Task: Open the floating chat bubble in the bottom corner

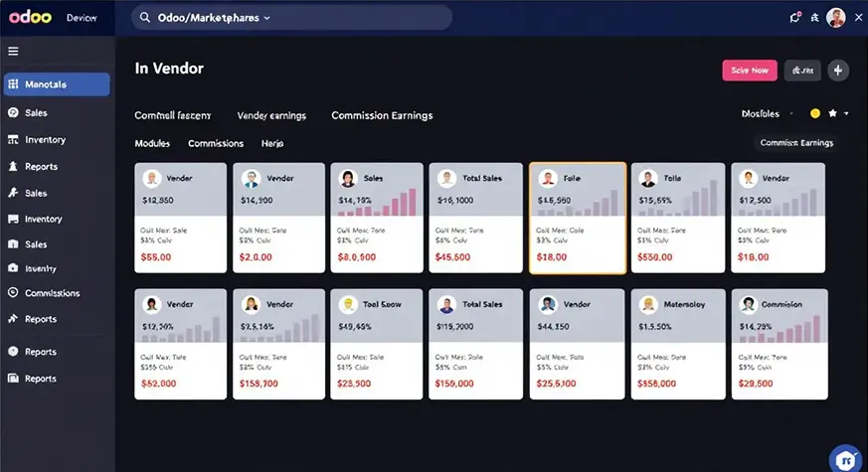Action: click(x=847, y=459)
